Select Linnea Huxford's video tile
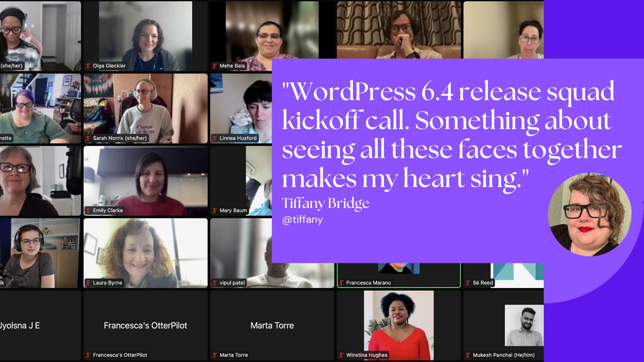Viewport: 644px width, 362px height. (x=241, y=109)
